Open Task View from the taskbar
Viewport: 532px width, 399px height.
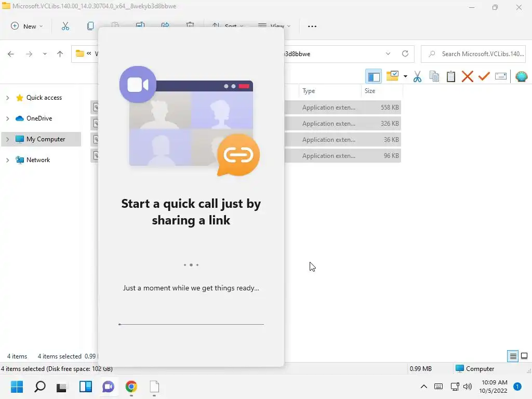(x=62, y=387)
